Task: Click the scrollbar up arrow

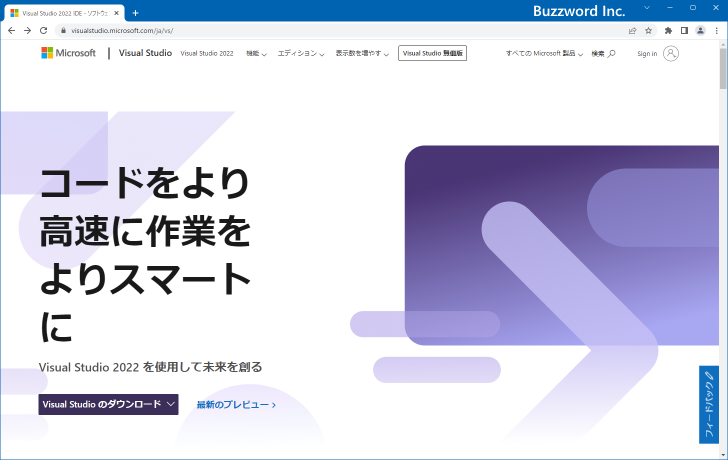Action: click(723, 44)
